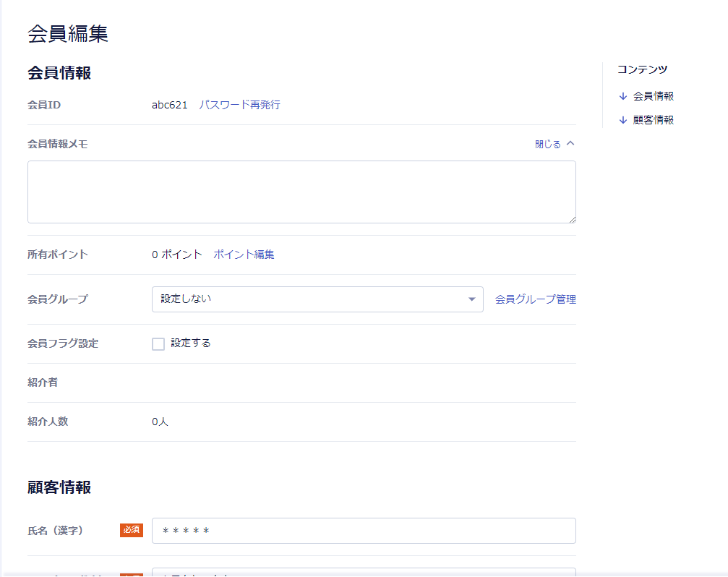The height and width of the screenshot is (577, 728).
Task: Jump to 会員情報 in the コンテンツ sidebar
Action: (653, 96)
